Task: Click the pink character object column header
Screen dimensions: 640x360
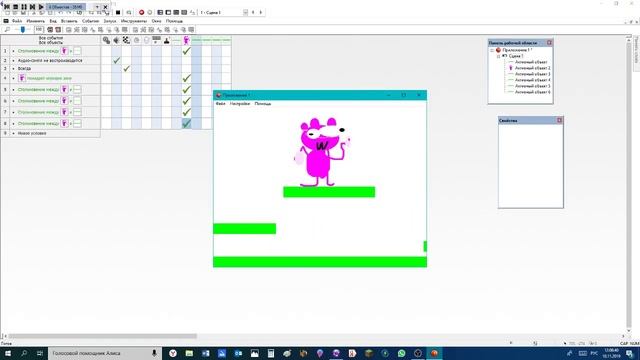Action: pyautogui.click(x=187, y=40)
